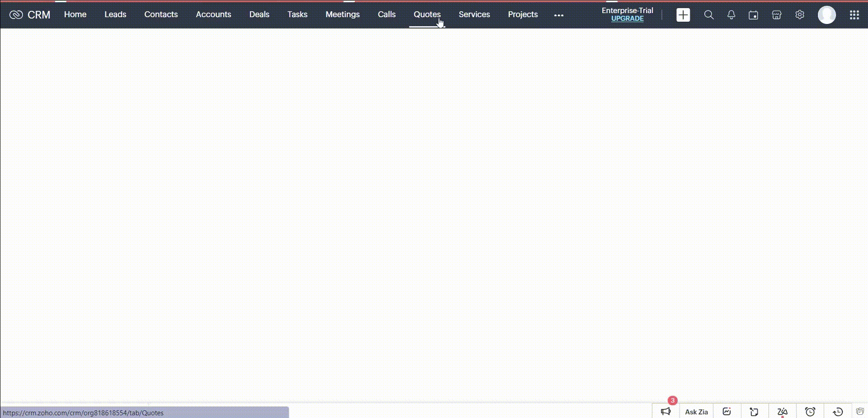Image resolution: width=868 pixels, height=418 pixels.
Task: Open the announcements megaphone icon
Action: pos(665,411)
